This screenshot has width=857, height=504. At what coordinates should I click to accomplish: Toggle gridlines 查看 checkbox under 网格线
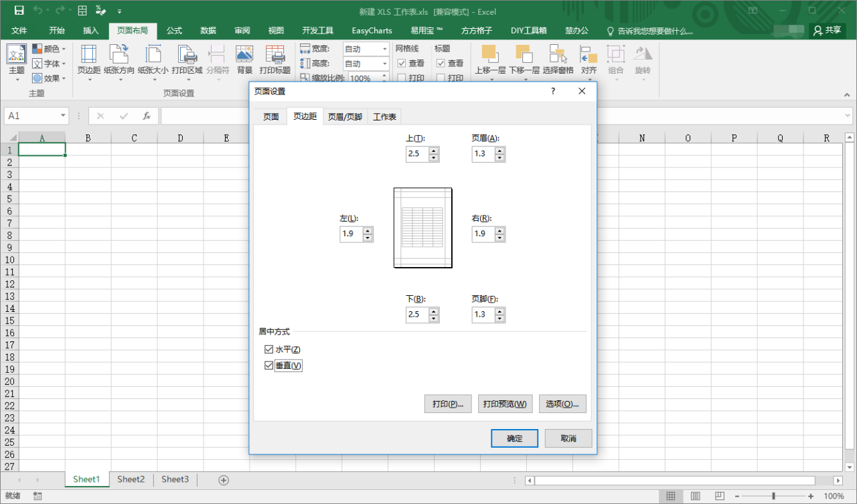point(402,63)
